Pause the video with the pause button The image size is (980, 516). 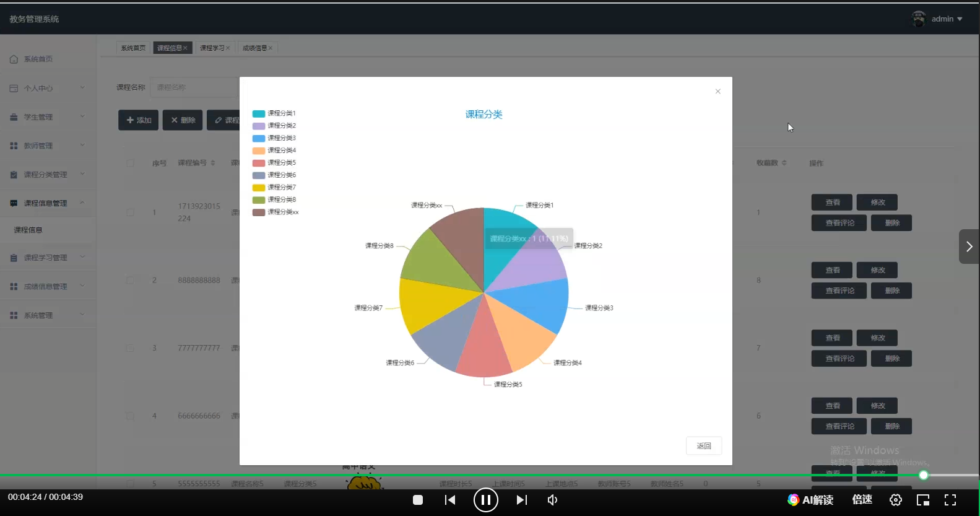[486, 500]
